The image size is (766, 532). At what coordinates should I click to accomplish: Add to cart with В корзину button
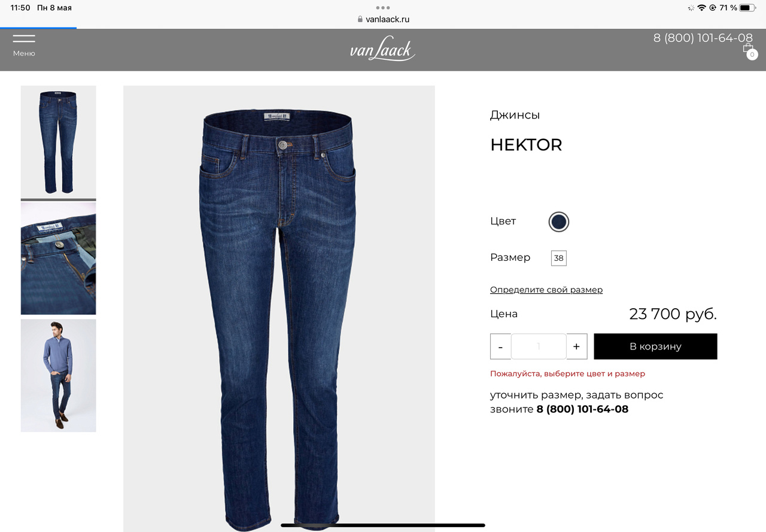click(655, 346)
